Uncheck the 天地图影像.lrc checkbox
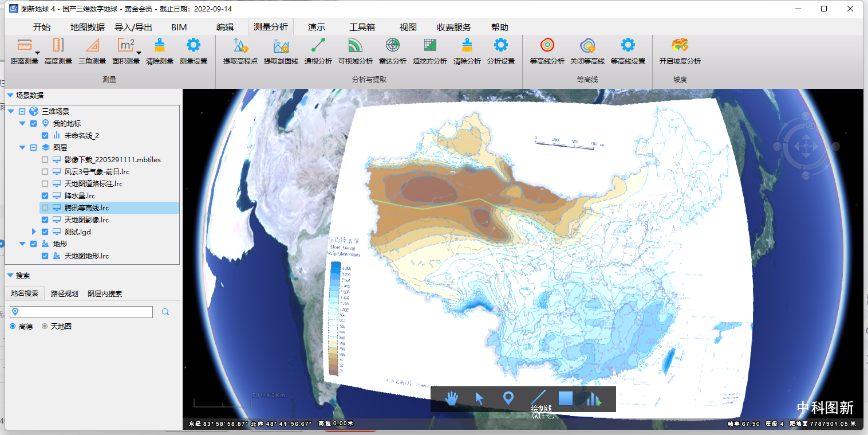868x435 pixels. [45, 220]
